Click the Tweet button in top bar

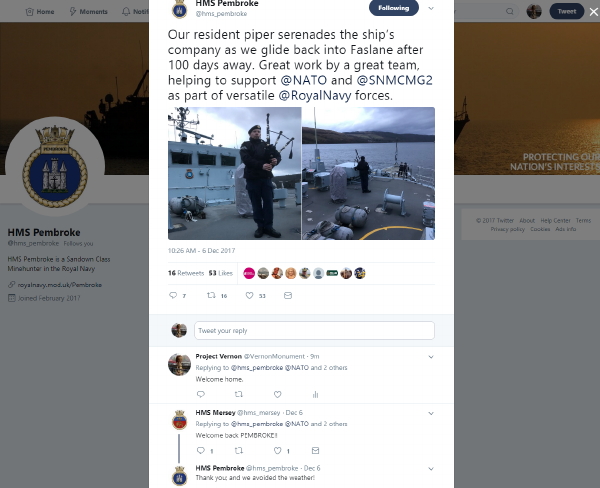pos(567,11)
